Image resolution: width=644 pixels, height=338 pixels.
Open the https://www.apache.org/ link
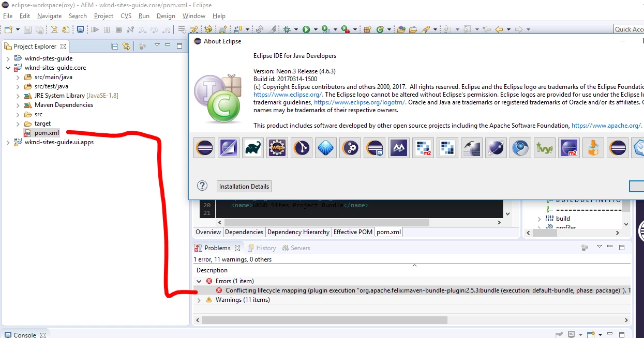click(606, 126)
